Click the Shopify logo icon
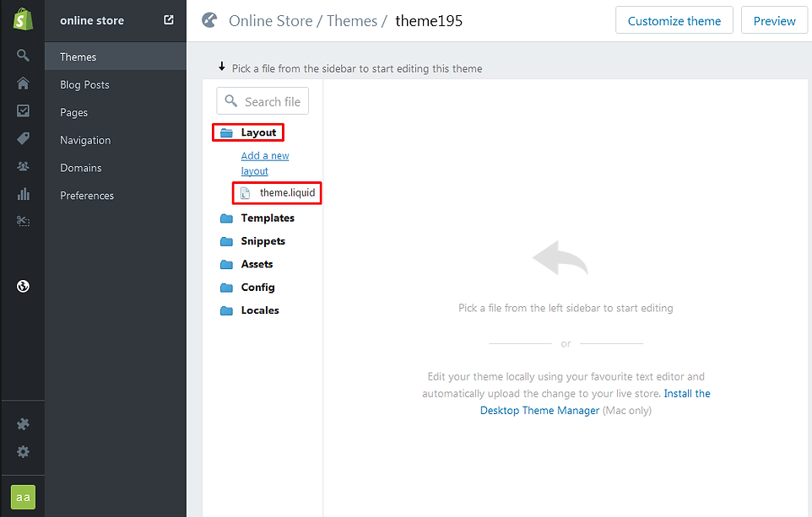812x517 pixels. 23,19
